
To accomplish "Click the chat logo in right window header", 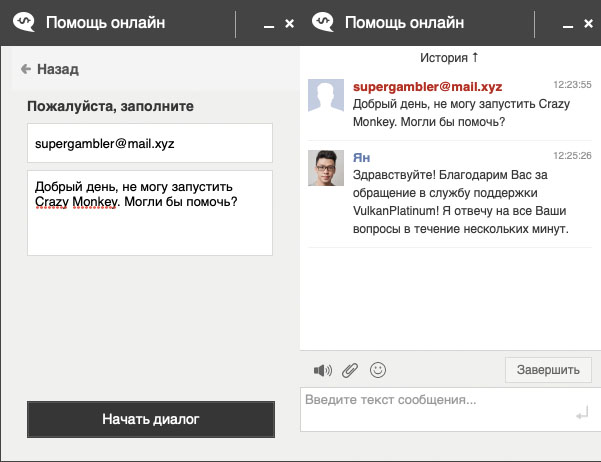I will pyautogui.click(x=324, y=22).
